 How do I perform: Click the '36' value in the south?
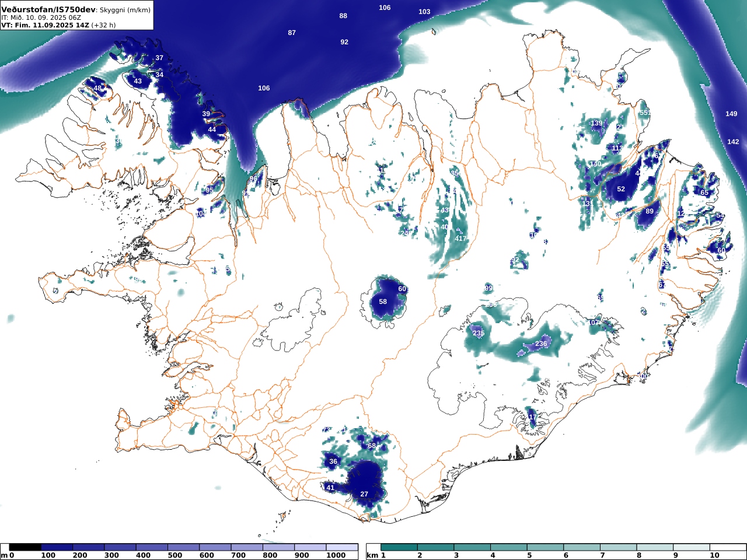333,461
